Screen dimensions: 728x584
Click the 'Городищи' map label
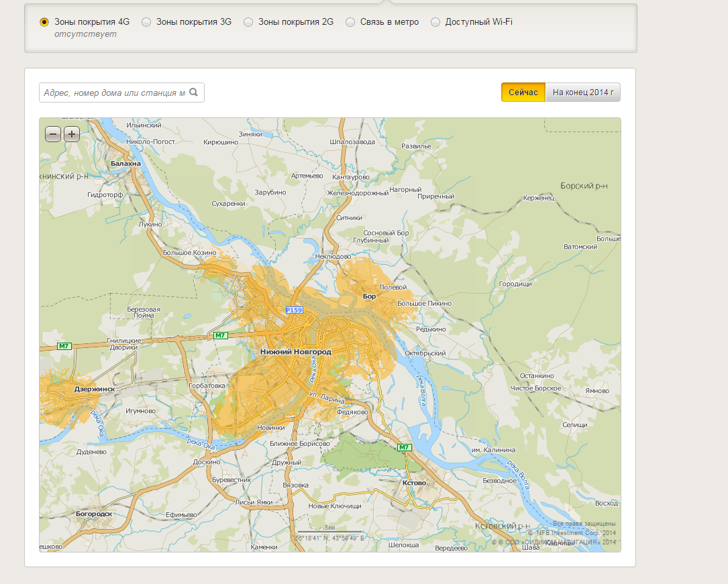(515, 284)
